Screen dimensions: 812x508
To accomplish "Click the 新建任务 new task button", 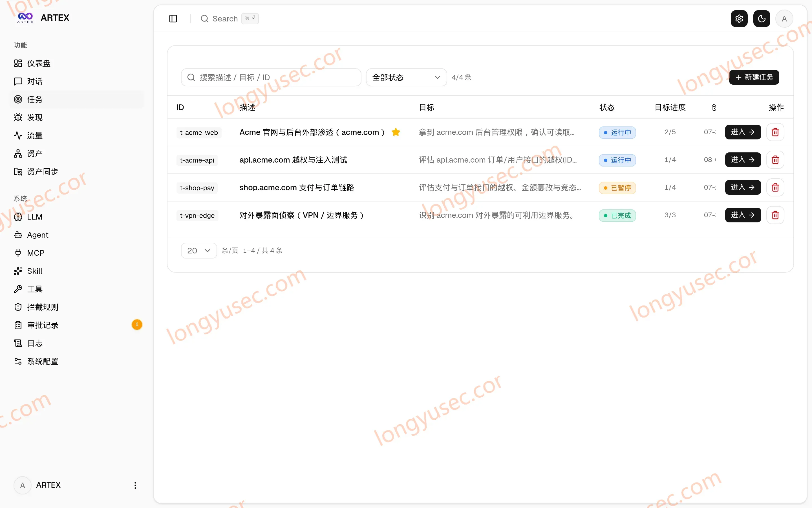I will 754,77.
